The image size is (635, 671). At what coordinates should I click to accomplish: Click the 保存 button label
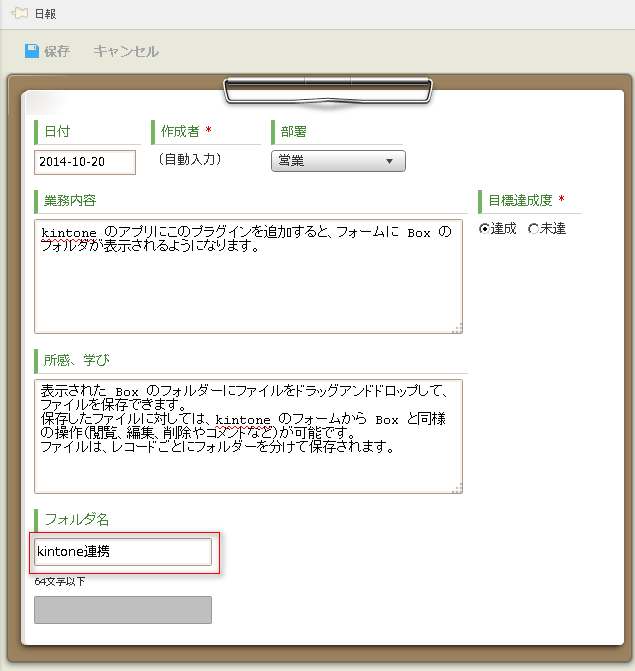pyautogui.click(x=57, y=51)
